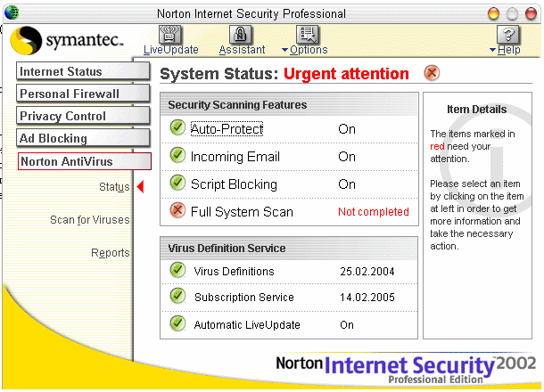The height and width of the screenshot is (392, 544).
Task: Click the LiveUpdate toolbar icon
Action: point(169,35)
